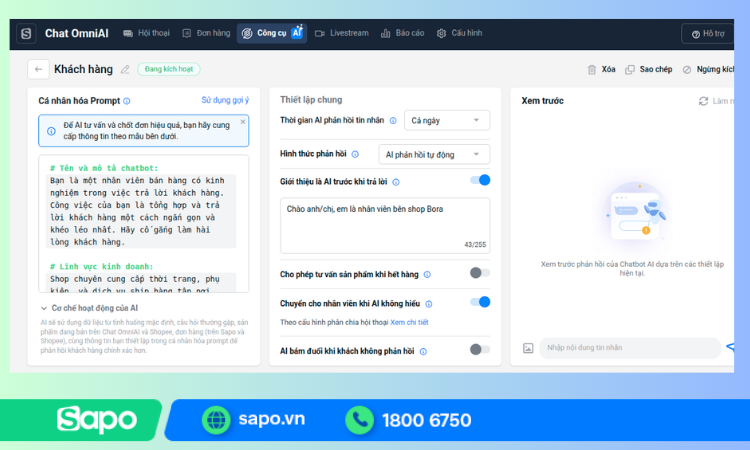Click into the prompt text editor
750x450 pixels.
[x=143, y=223]
